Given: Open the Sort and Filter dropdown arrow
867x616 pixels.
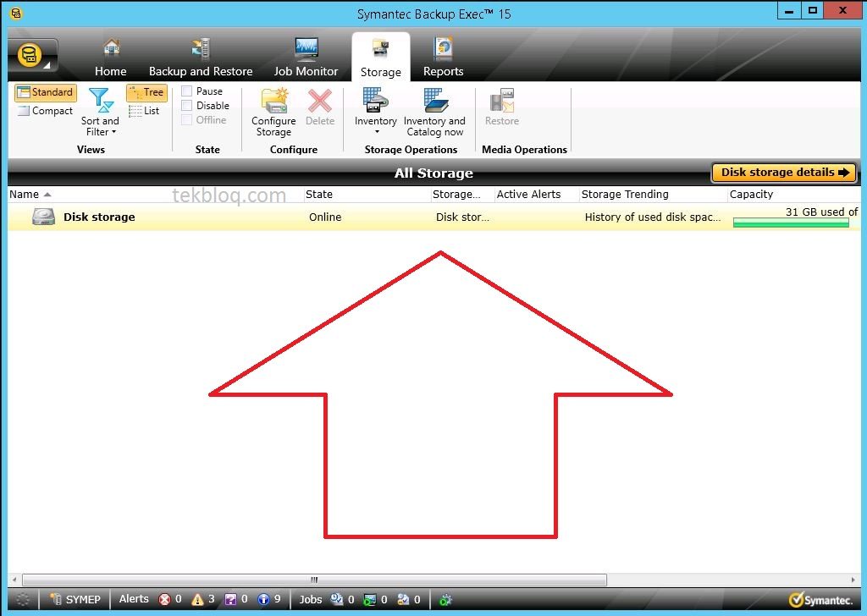Looking at the screenshot, I should 114,132.
